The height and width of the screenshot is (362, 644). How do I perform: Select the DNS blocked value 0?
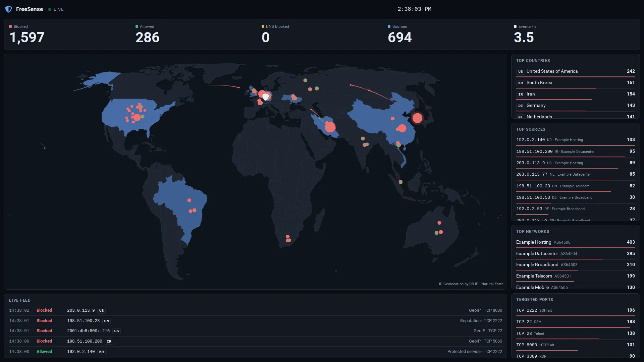266,37
